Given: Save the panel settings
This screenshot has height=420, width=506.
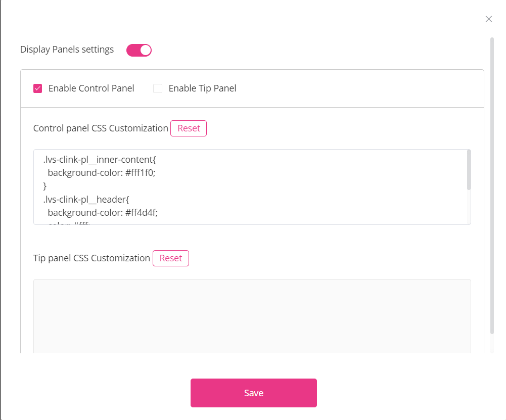Looking at the screenshot, I should [x=253, y=393].
